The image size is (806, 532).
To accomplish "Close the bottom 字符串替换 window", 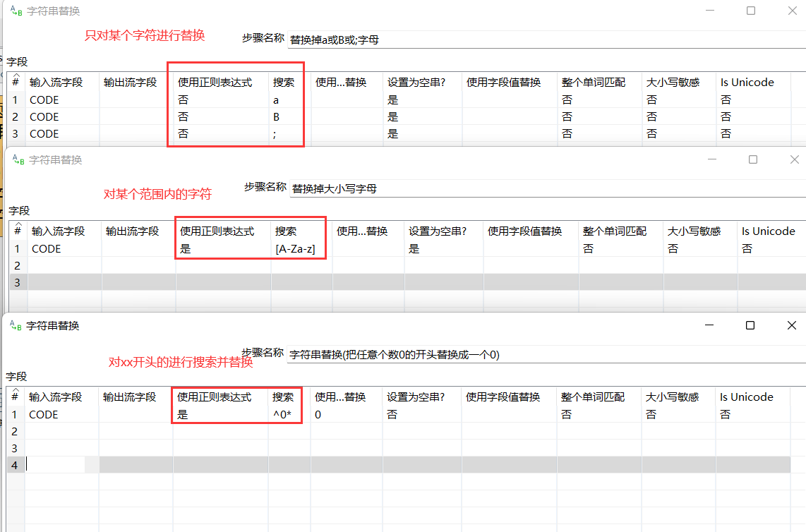I will [792, 325].
